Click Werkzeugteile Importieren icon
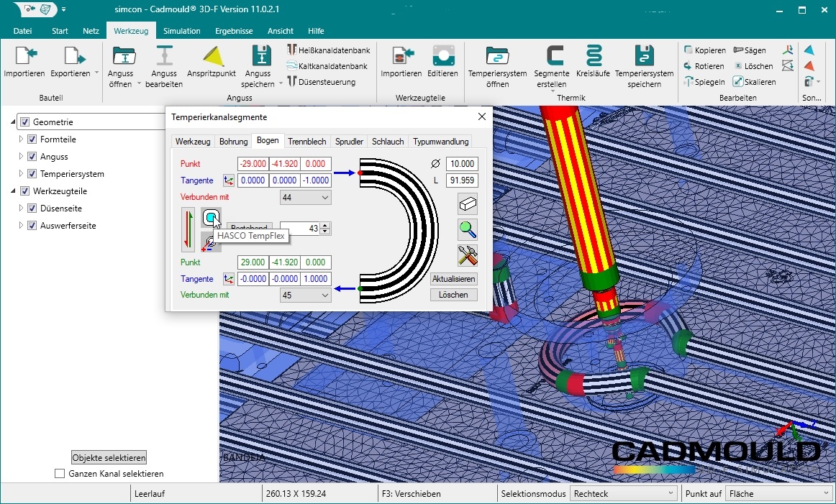 tap(403, 55)
